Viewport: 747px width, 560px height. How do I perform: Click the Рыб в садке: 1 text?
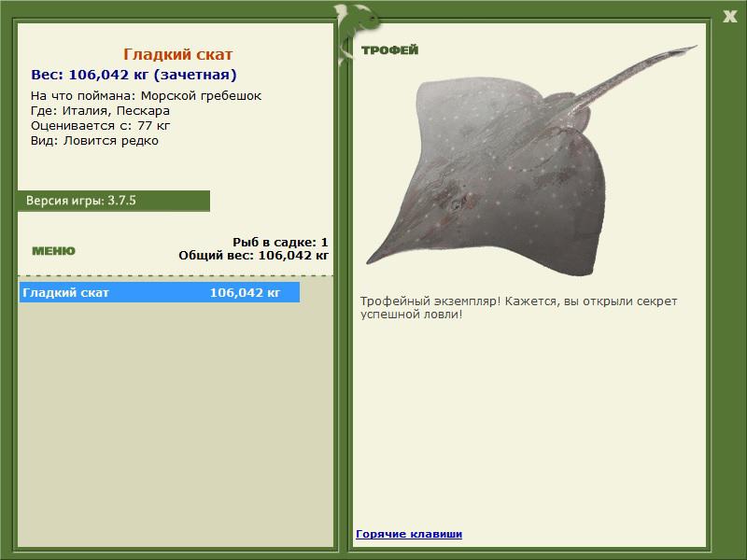point(280,243)
